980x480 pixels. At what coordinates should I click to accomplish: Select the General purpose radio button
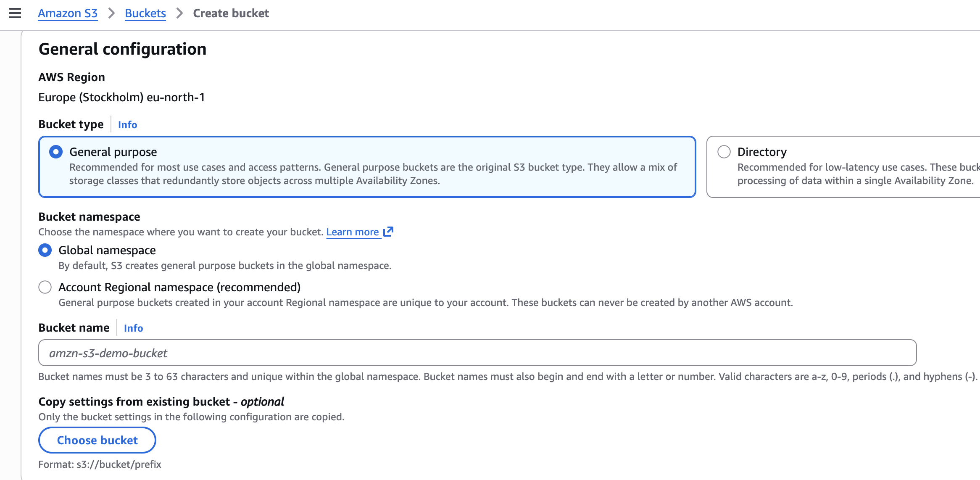pyautogui.click(x=56, y=152)
